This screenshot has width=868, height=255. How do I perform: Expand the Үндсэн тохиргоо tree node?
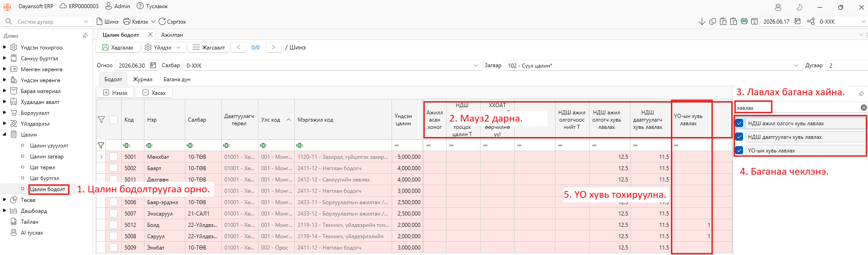pos(5,47)
